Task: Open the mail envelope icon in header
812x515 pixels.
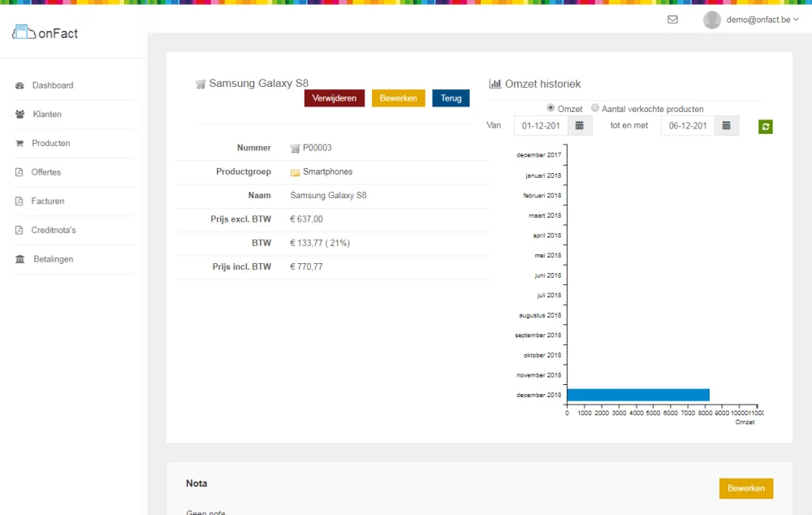Action: coord(672,19)
